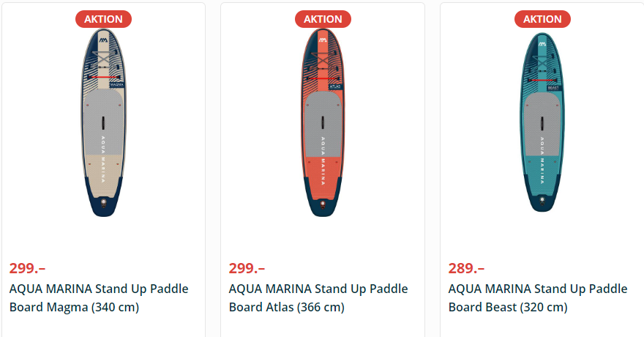Image resolution: width=644 pixels, height=337 pixels.
Task: Open the orange Atlas paddle board image
Action: click(x=323, y=125)
